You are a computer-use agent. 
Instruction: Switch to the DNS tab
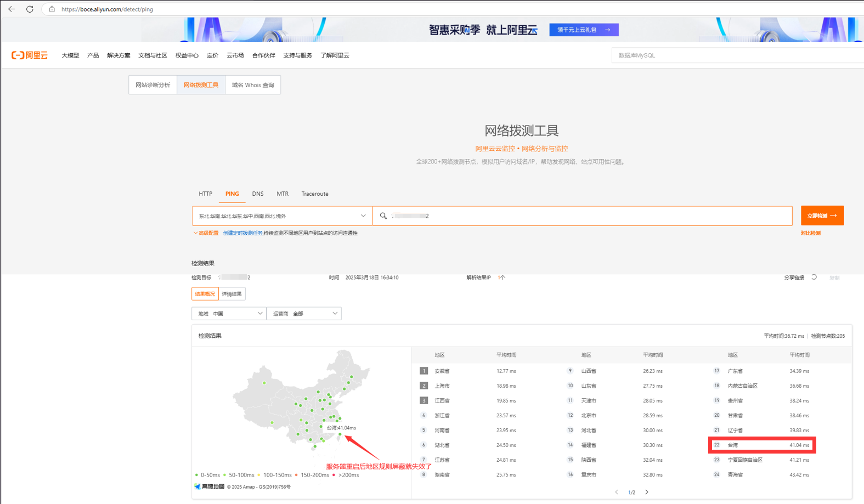258,194
